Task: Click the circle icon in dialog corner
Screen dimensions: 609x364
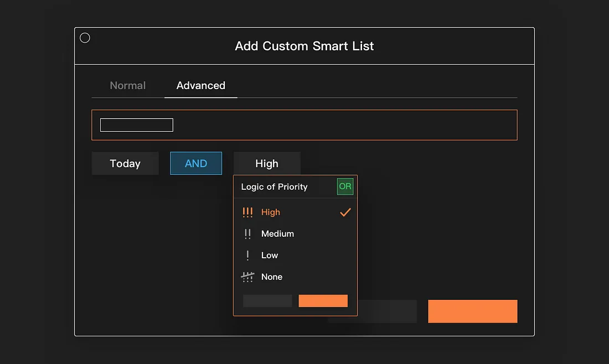Action: point(85,38)
